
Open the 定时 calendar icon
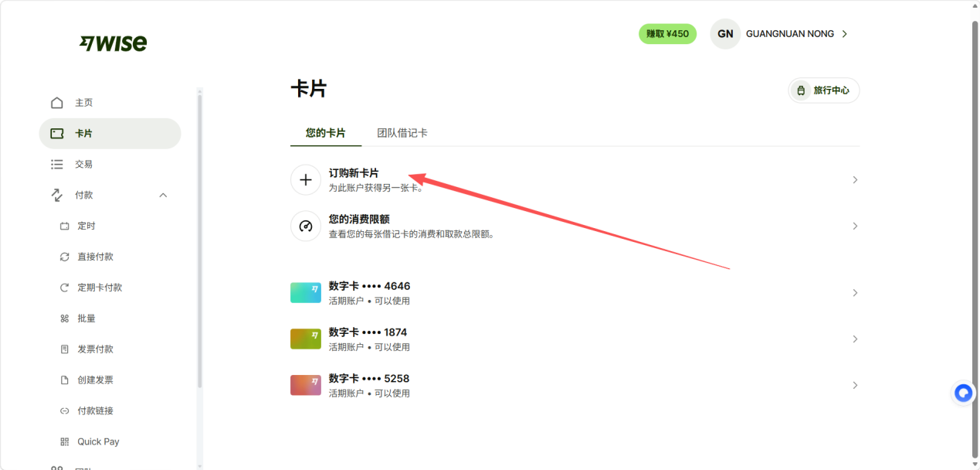[x=65, y=226]
